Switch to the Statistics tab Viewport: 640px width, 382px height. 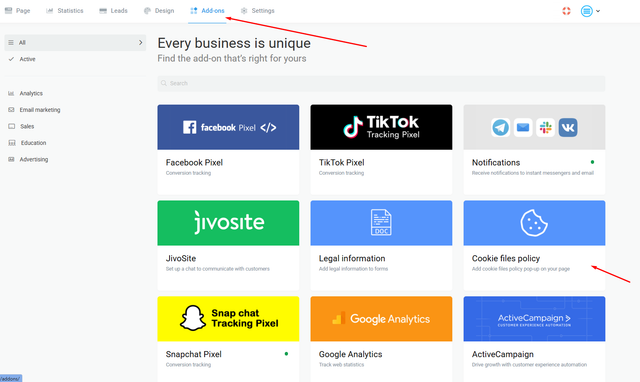click(x=65, y=11)
